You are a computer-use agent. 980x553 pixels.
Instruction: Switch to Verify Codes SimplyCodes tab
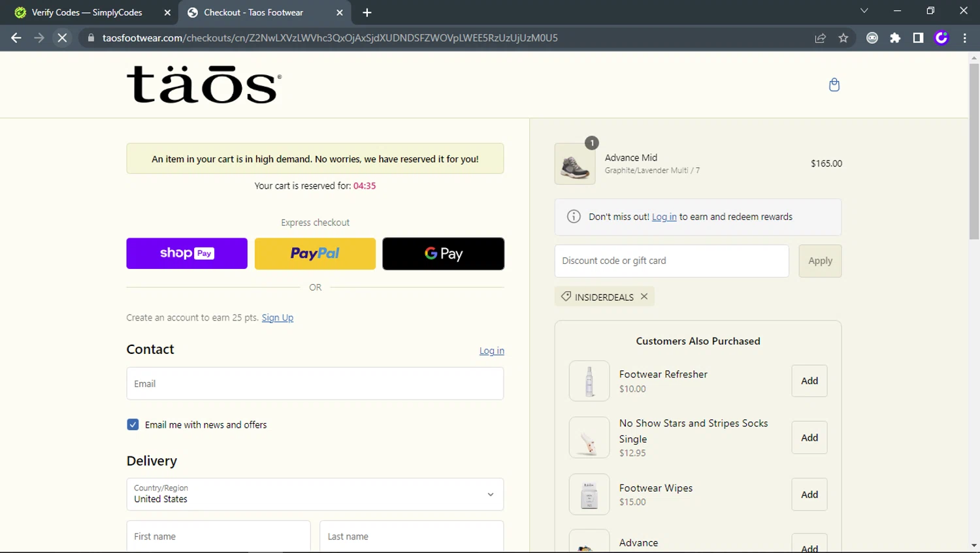pos(87,12)
